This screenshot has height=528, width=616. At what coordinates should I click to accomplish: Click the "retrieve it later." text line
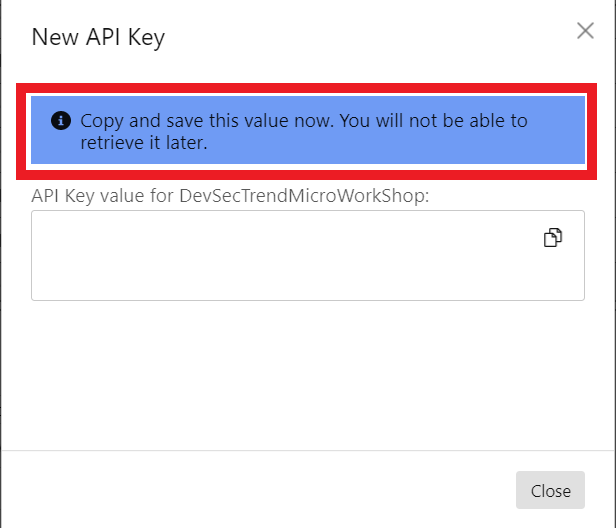(144, 143)
